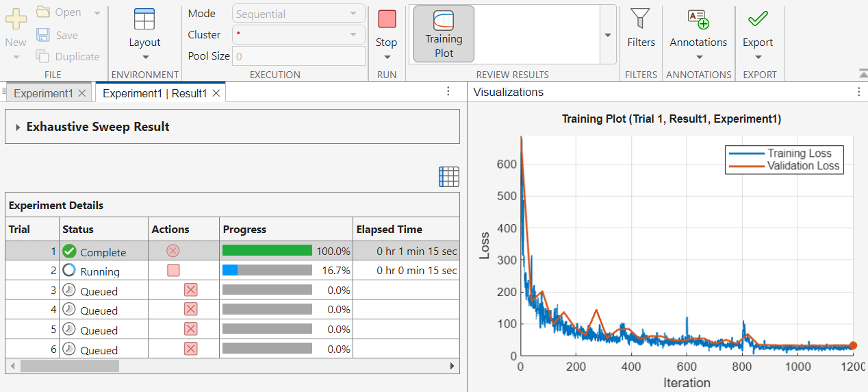Click the Experiment Details heading
This screenshot has width=868, height=392.
56,205
